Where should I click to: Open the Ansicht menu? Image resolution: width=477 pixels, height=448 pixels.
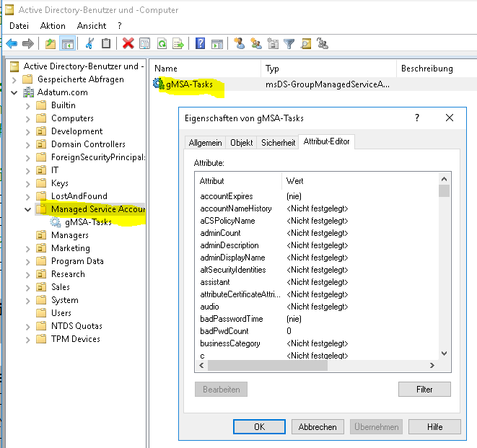(91, 26)
